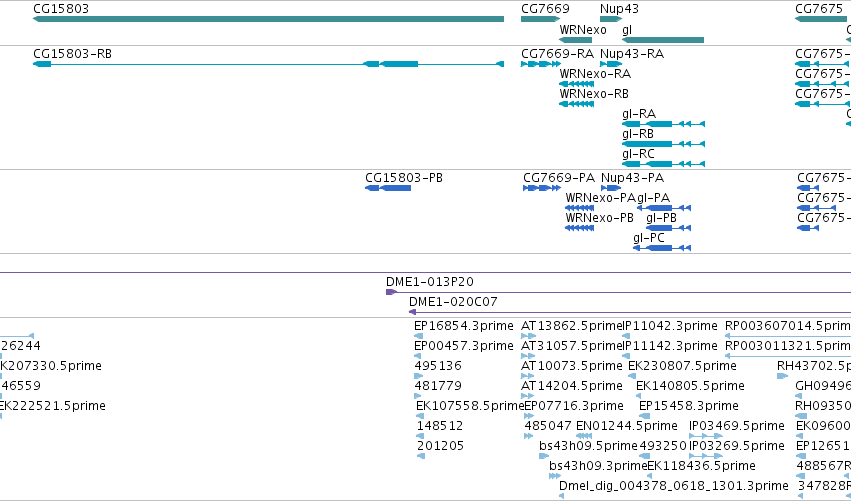Screen dimensions: 851x501
Task: Open the Nup43-RA transcript label
Action: coord(632,54)
